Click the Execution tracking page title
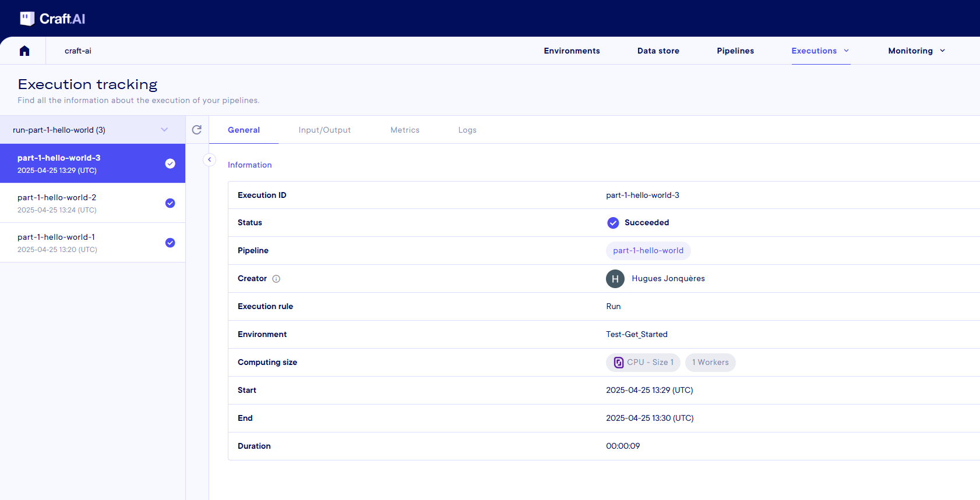 [87, 84]
